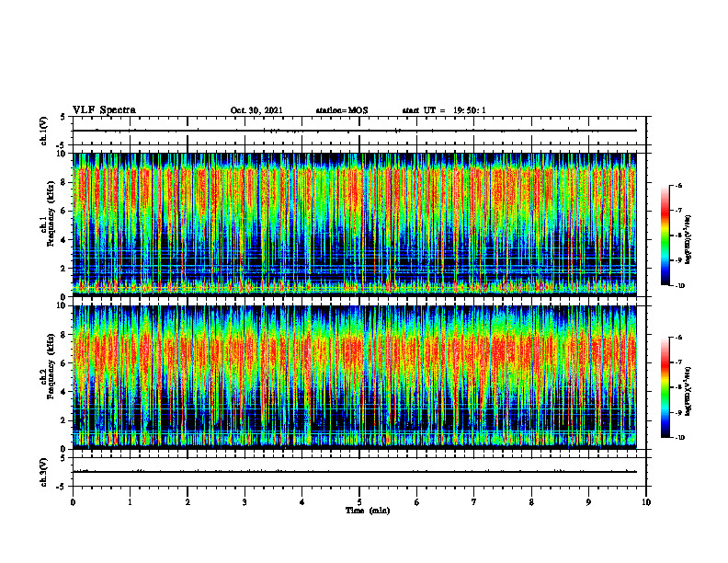Click the "start UT = 19:50:1" text
Viewport: 728px width, 563px height.
tap(444, 110)
